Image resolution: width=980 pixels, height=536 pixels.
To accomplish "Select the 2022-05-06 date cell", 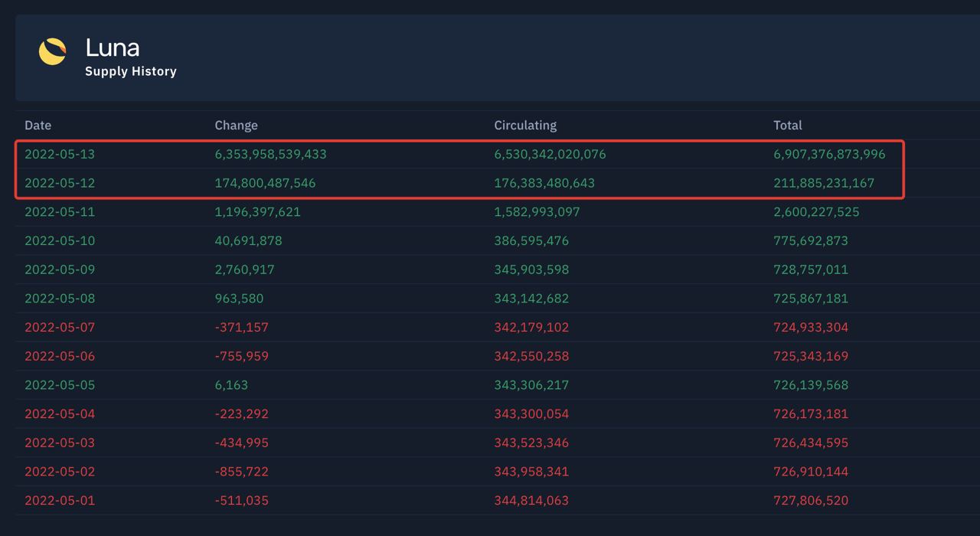I will click(x=60, y=356).
